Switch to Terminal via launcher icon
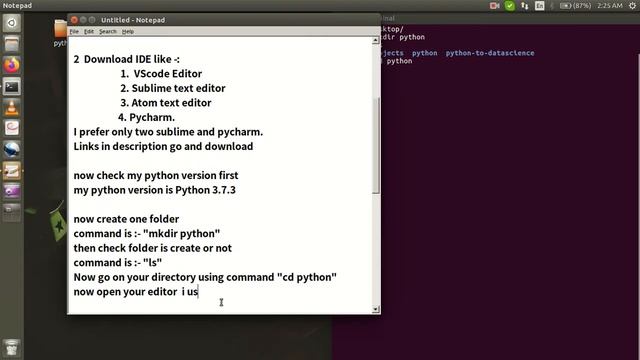The width and height of the screenshot is (640, 360). click(11, 87)
